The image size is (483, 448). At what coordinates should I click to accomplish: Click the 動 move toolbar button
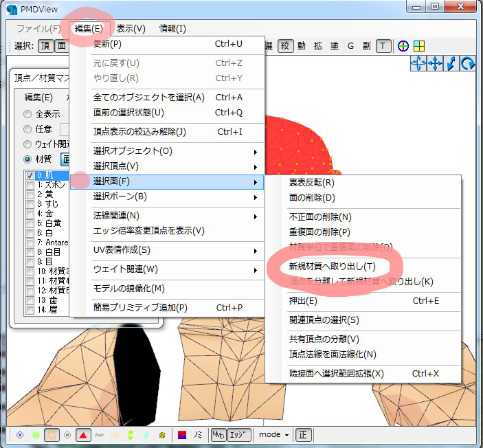301,46
